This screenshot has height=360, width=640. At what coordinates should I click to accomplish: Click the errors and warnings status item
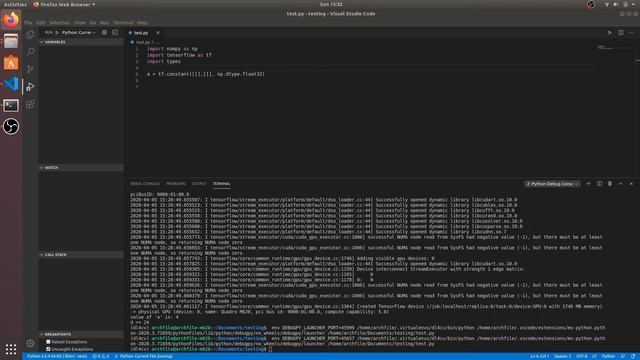coord(101,356)
